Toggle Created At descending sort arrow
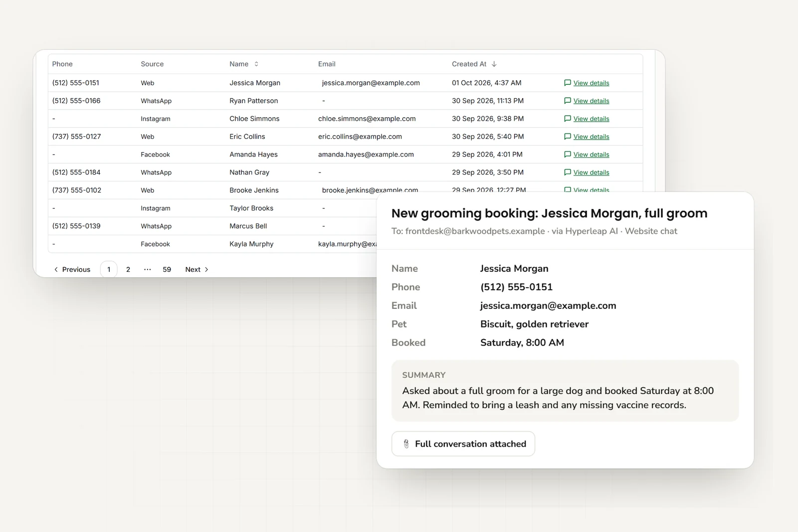Image resolution: width=798 pixels, height=532 pixels. pos(494,64)
